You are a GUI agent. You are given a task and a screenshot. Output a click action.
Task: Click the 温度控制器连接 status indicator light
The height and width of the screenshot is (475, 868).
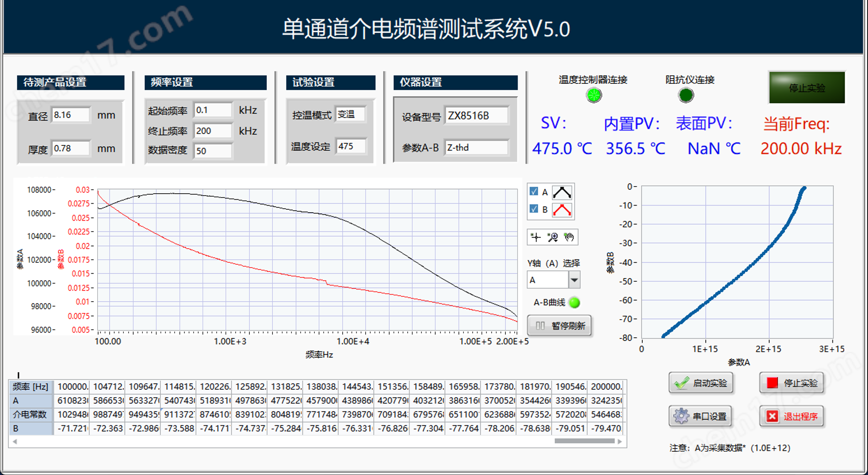pos(594,95)
